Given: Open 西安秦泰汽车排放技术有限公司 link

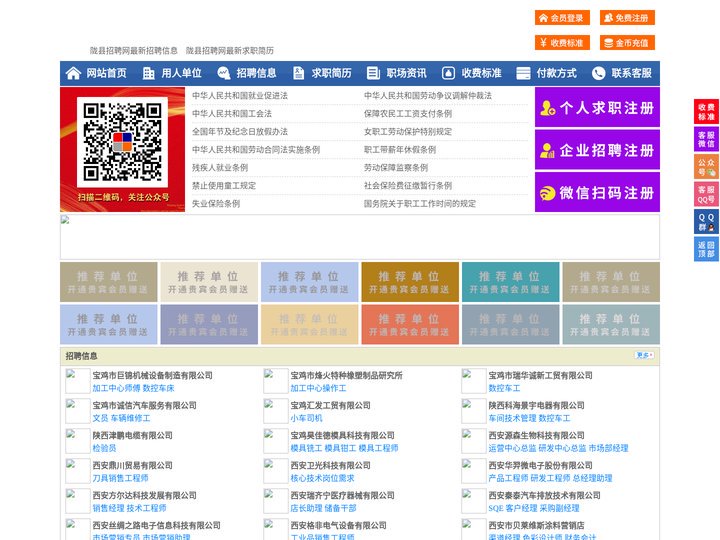Looking at the screenshot, I should [x=545, y=495].
